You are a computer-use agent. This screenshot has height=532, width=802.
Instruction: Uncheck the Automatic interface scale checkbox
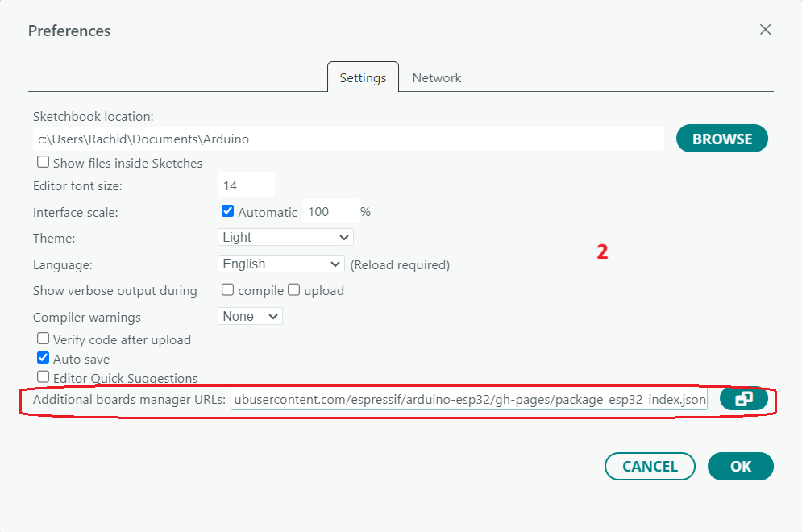tap(227, 211)
